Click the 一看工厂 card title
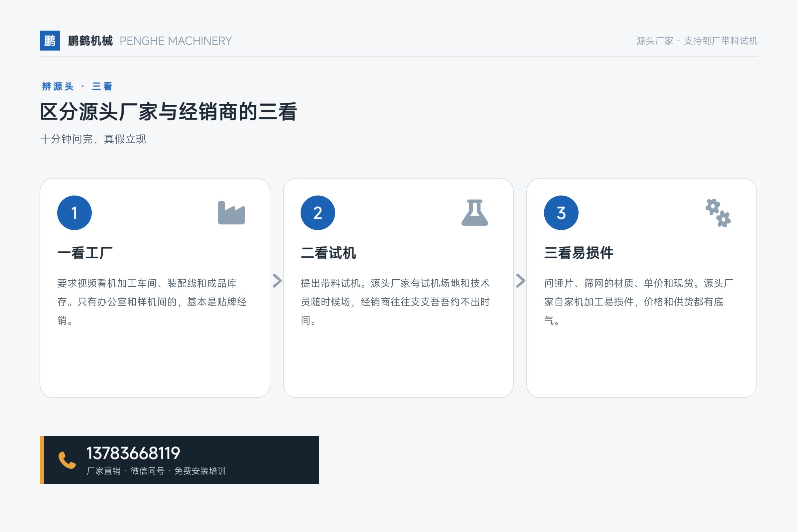This screenshot has width=798, height=532. tap(85, 253)
